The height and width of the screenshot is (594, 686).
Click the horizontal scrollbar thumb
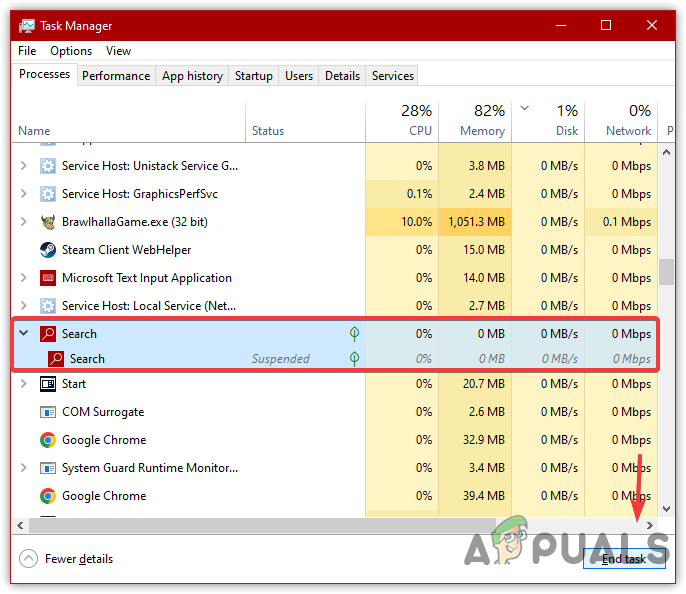coord(262,525)
